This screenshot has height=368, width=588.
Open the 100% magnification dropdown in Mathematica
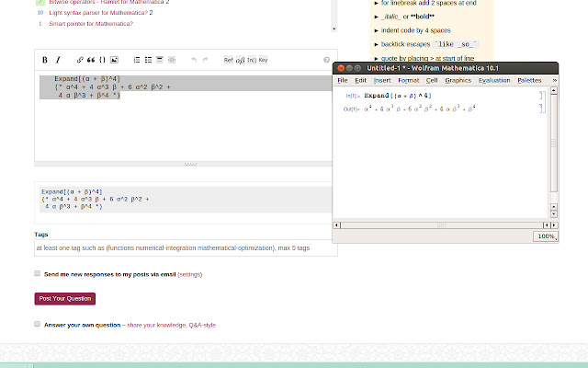[x=546, y=236]
